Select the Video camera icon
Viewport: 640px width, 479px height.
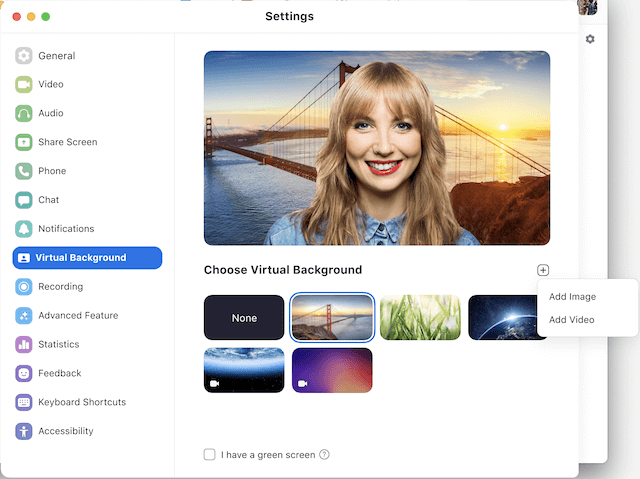[24, 85]
